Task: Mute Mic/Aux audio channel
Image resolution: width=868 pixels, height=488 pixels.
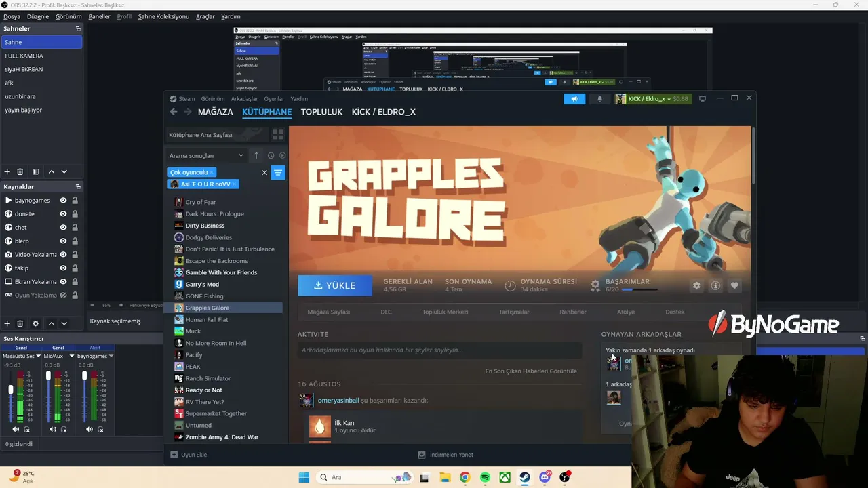Action: tap(53, 429)
